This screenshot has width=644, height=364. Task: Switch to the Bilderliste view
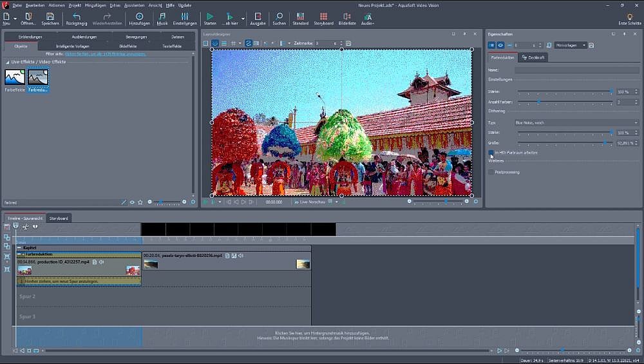pos(347,17)
